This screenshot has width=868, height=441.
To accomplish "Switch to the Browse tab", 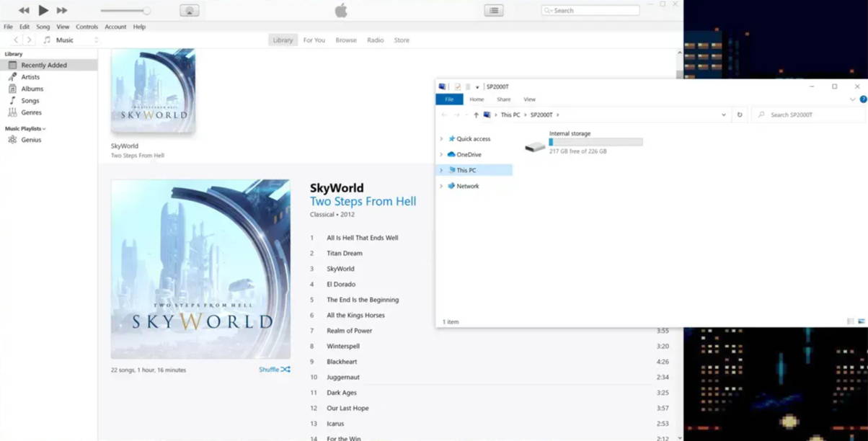I will 346,40.
